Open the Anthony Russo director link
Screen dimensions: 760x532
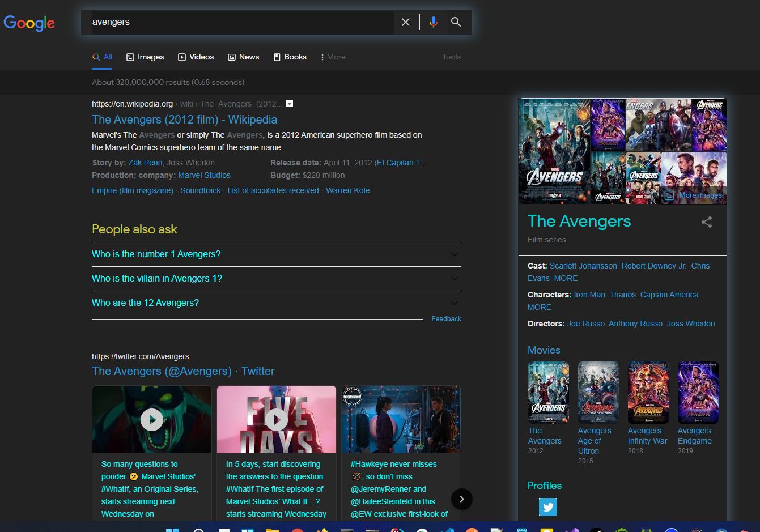point(635,324)
